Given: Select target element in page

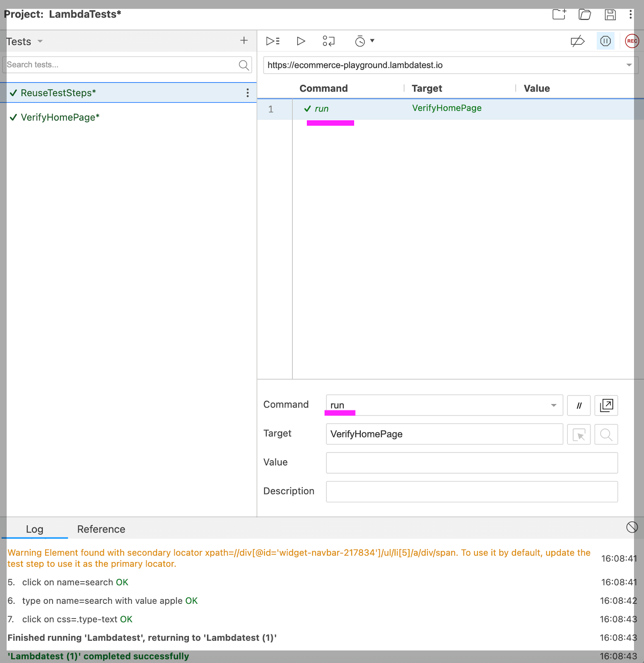Looking at the screenshot, I should [579, 434].
